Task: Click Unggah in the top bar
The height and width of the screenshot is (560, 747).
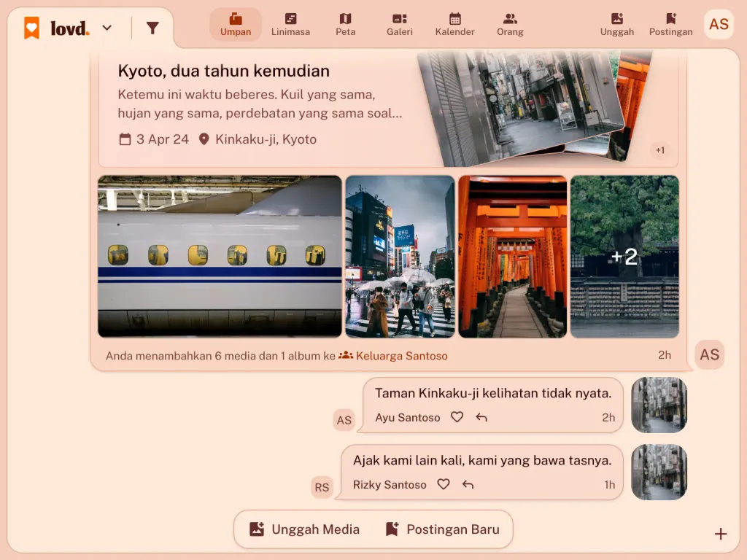Action: click(617, 24)
